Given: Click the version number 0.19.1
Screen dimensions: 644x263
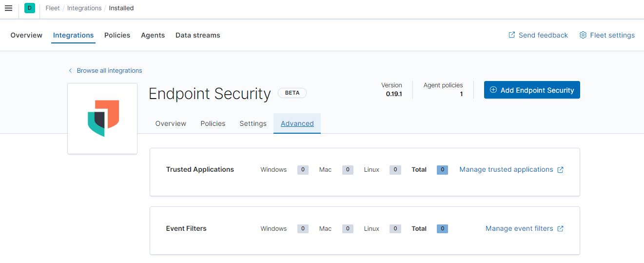Looking at the screenshot, I should [x=393, y=94].
